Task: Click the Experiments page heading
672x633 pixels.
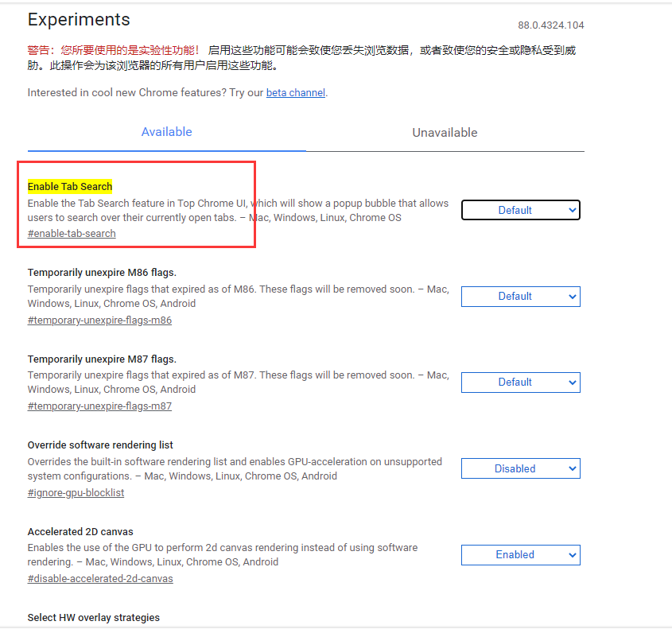Action: [78, 19]
